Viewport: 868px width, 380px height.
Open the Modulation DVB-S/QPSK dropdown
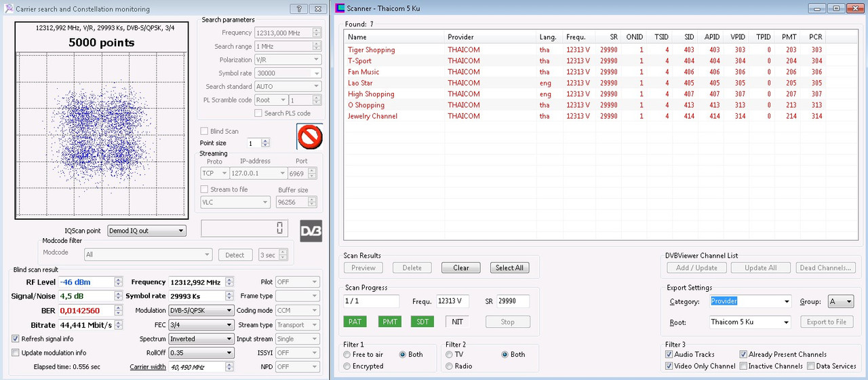201,310
